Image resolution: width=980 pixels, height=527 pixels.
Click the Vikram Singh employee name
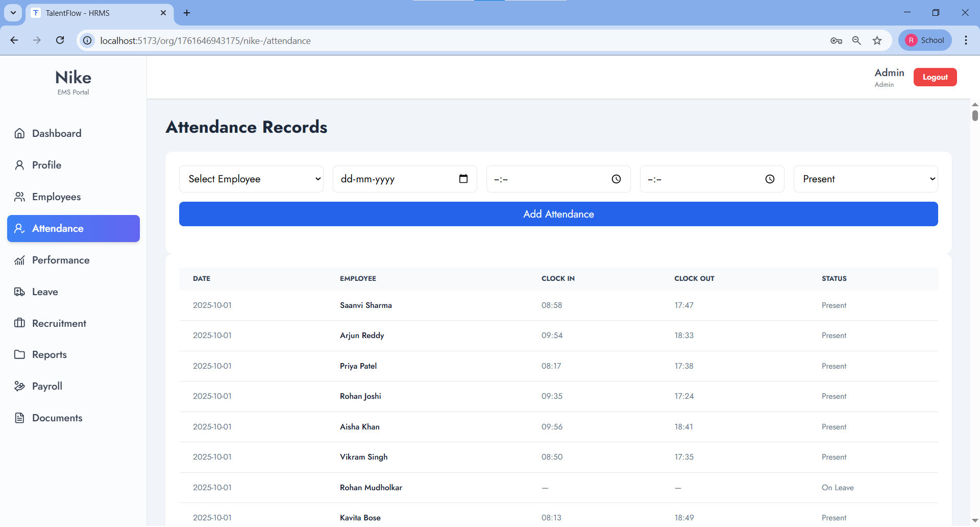[364, 457]
